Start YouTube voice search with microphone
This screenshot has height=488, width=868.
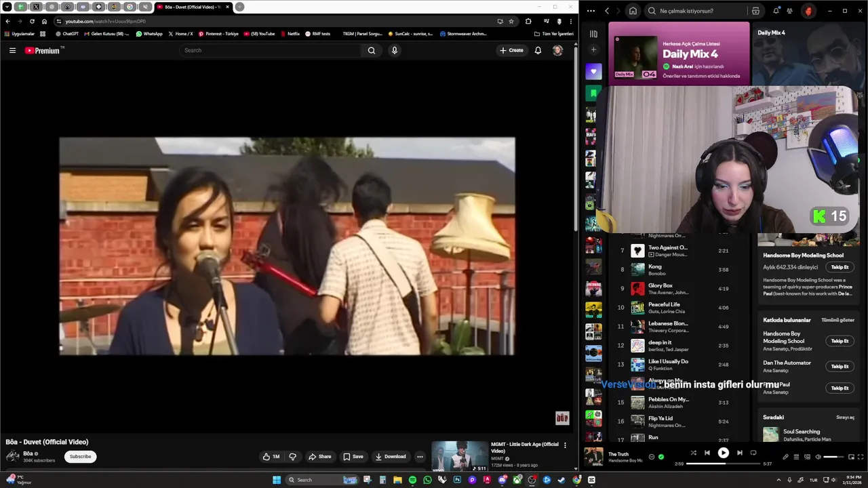tap(395, 50)
